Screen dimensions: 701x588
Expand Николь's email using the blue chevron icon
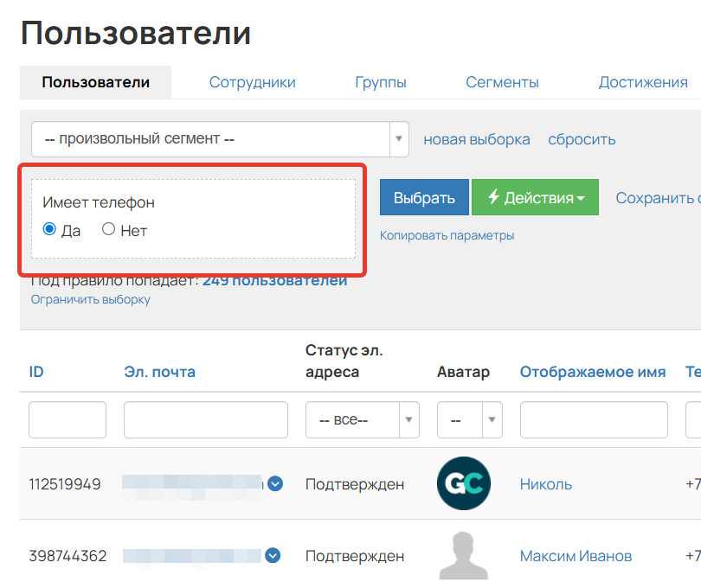275,484
